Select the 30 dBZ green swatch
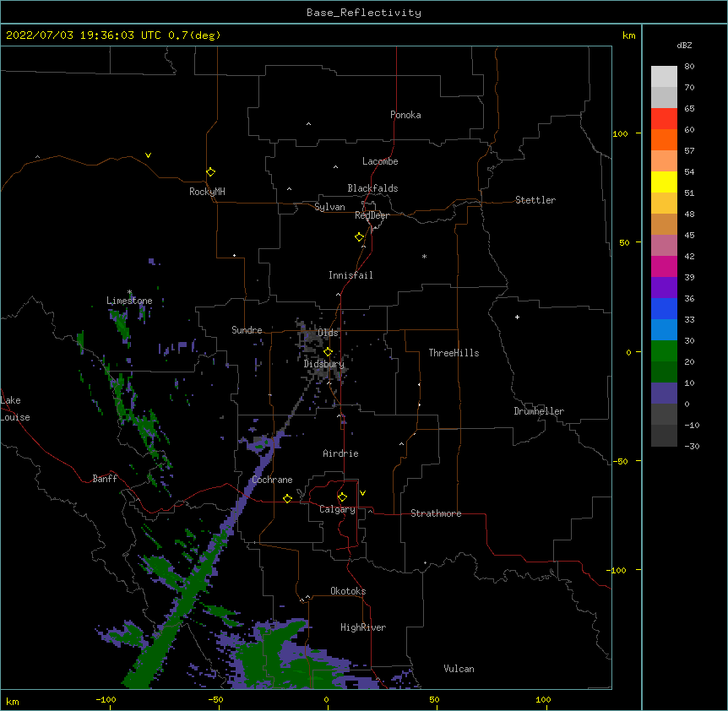The width and height of the screenshot is (728, 711). pyautogui.click(x=664, y=351)
